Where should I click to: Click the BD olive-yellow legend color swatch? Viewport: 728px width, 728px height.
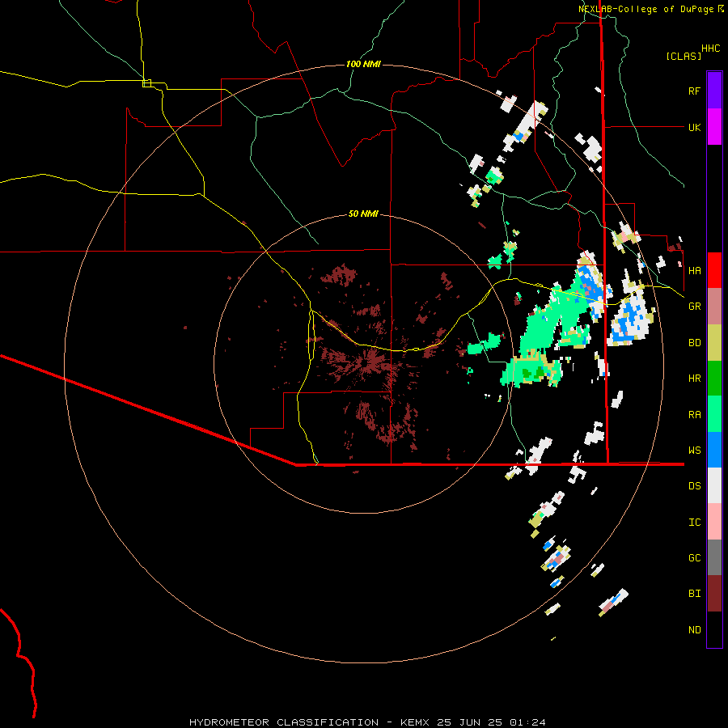pos(714,343)
